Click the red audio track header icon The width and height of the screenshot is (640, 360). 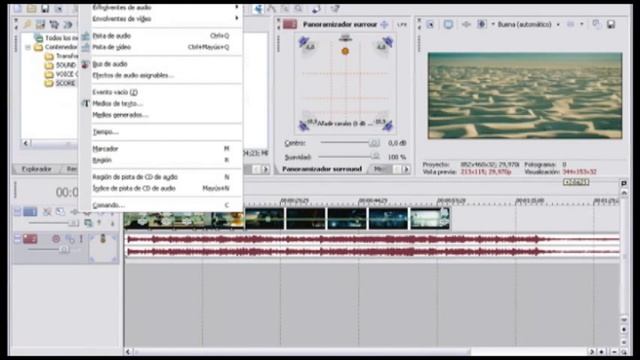(x=30, y=239)
